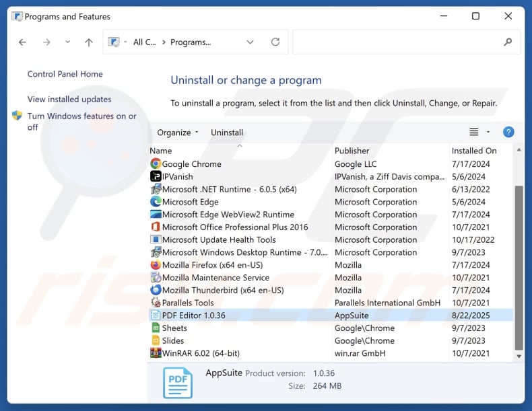
Task: Go up one level arrow
Action: [x=88, y=42]
